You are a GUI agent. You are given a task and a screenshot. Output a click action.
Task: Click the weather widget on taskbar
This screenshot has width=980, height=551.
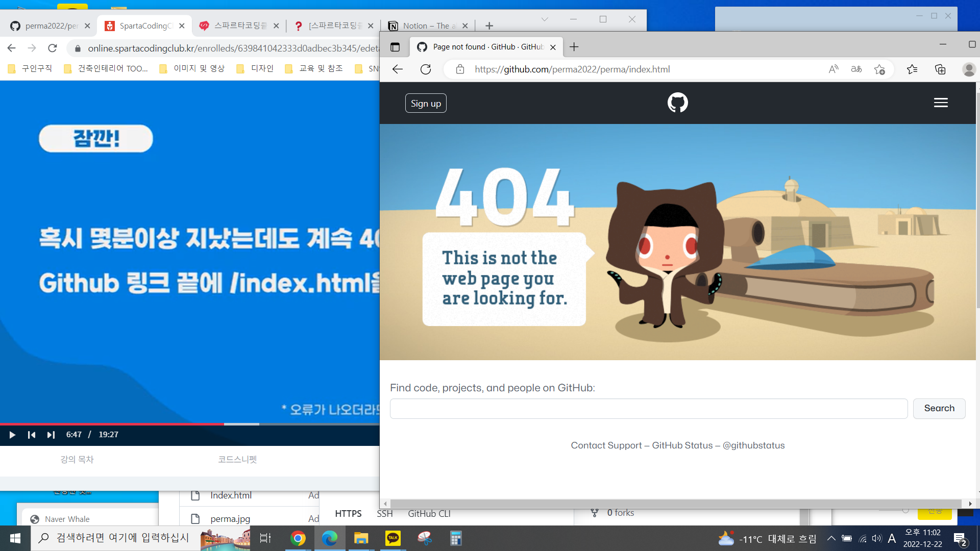767,539
